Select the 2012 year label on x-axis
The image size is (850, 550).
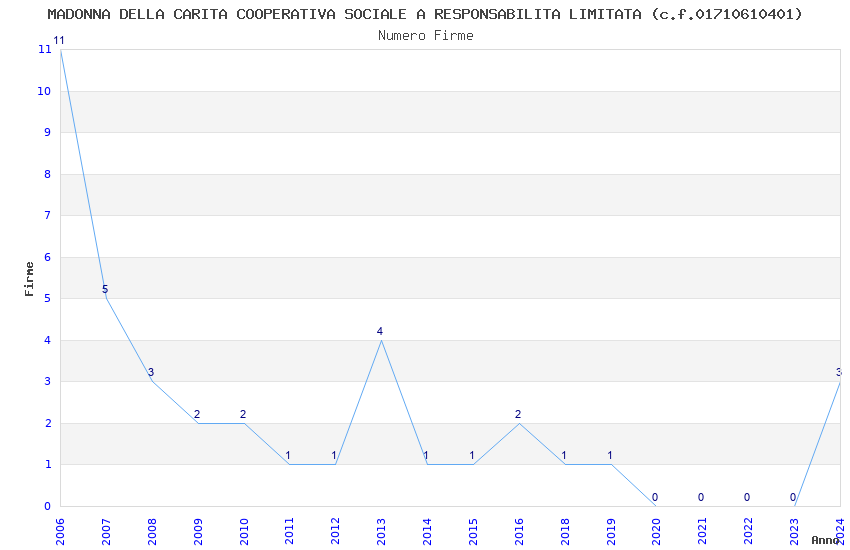click(336, 531)
